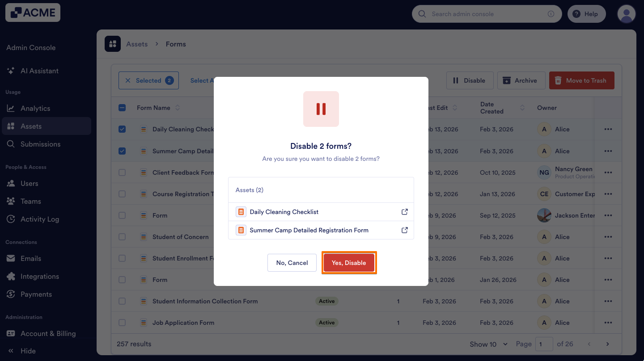Click the Assets grid icon in breadcrumb
The image size is (644, 361).
click(x=113, y=44)
